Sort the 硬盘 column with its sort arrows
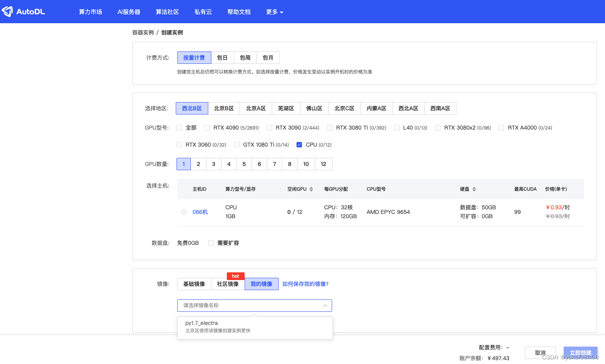The image size is (605, 364). tap(474, 189)
